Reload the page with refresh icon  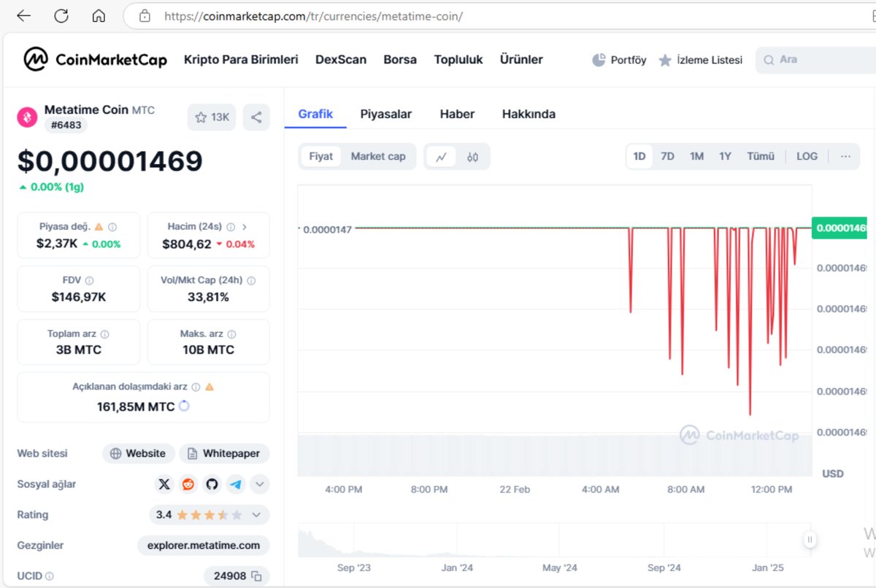tap(61, 15)
